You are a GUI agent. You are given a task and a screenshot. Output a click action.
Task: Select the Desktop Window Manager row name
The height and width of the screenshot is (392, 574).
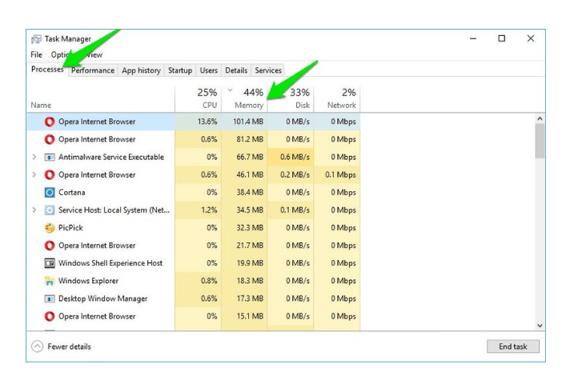point(102,298)
